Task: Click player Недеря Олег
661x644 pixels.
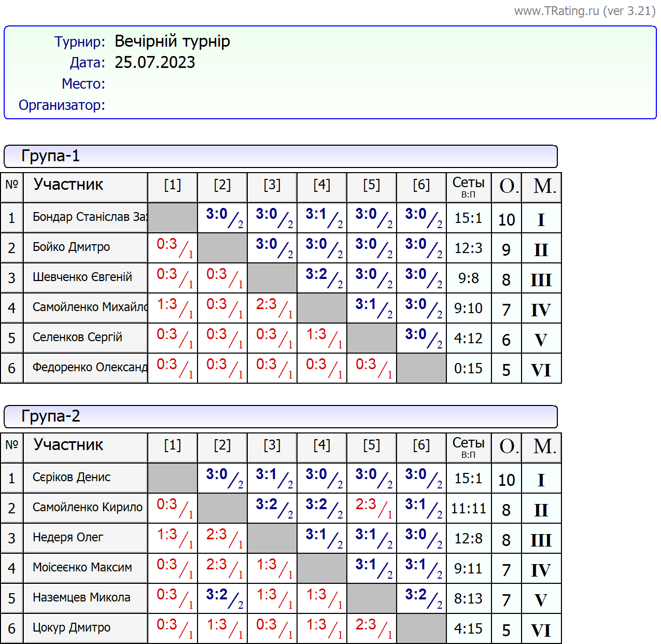Action: (x=68, y=538)
